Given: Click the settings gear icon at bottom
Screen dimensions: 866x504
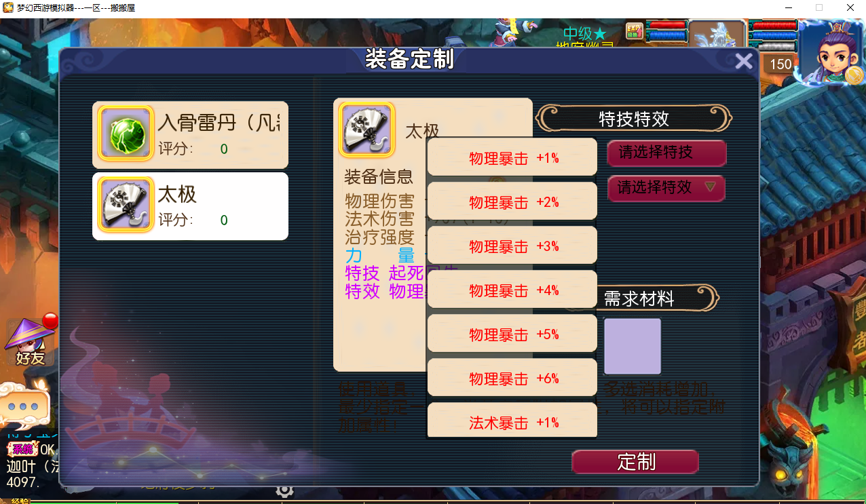Looking at the screenshot, I should pyautogui.click(x=285, y=490).
